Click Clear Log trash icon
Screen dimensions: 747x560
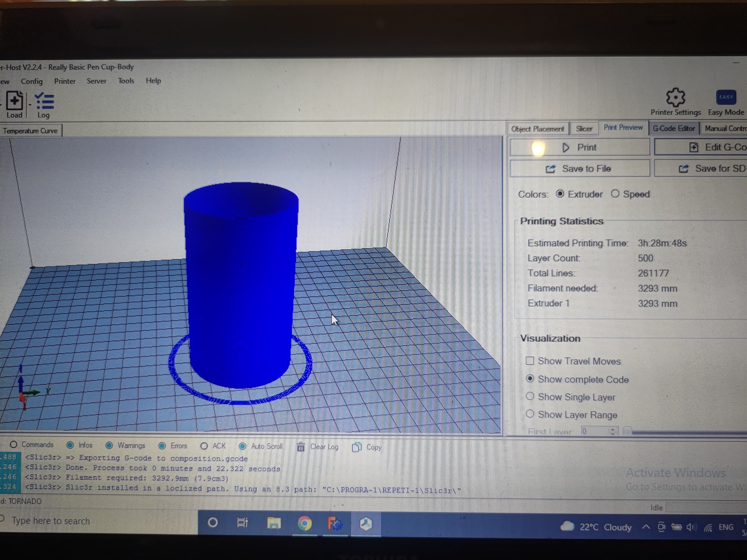301,447
